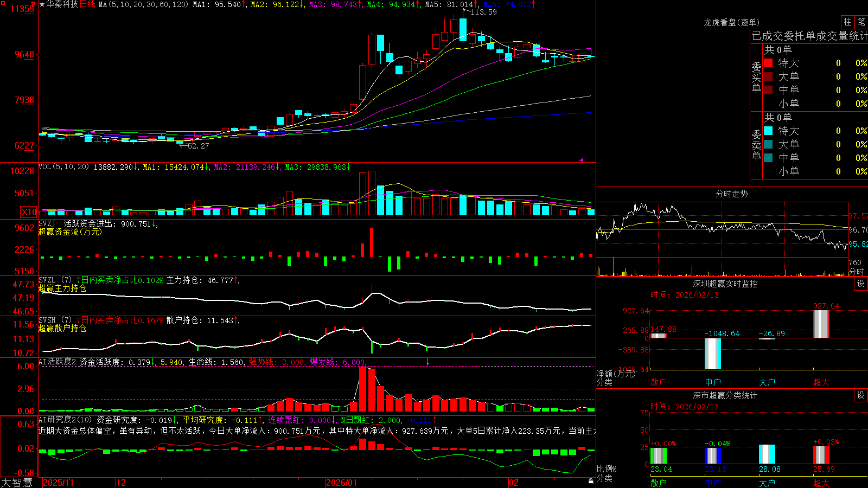Click the MA1: 95.540 value in header
The image size is (868, 488).
[x=220, y=4]
